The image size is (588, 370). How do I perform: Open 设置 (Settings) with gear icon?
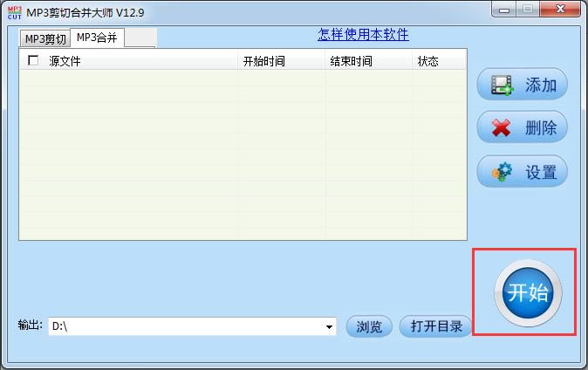click(x=522, y=172)
